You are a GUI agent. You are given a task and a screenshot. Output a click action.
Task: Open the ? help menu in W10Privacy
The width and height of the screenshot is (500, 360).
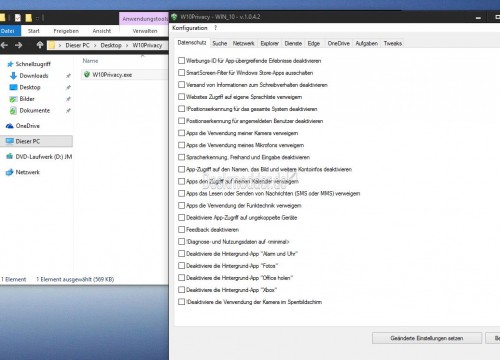(x=216, y=28)
